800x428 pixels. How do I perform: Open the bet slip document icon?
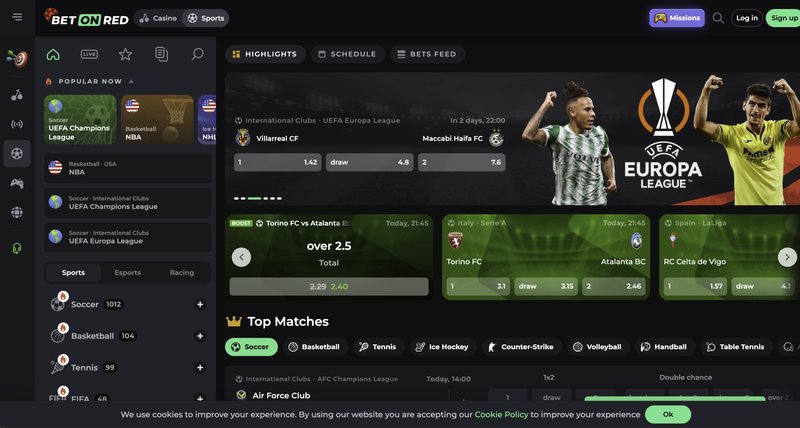coord(161,54)
